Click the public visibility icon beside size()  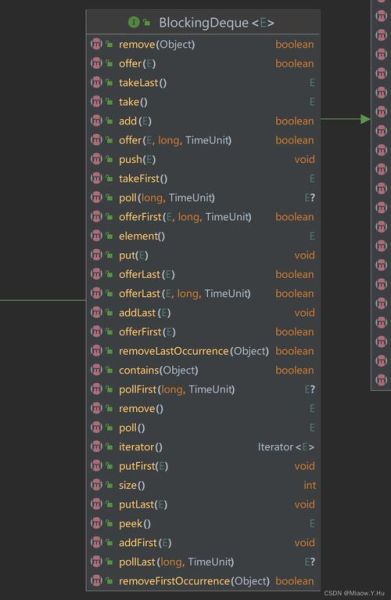(109, 485)
